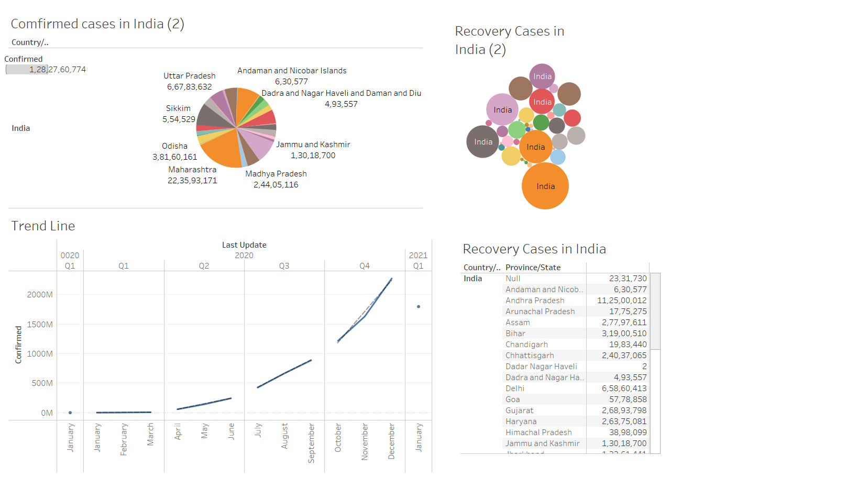This screenshot has width=868, height=477.
Task: Click the Sikkim label on the pie chart
Action: [178, 108]
